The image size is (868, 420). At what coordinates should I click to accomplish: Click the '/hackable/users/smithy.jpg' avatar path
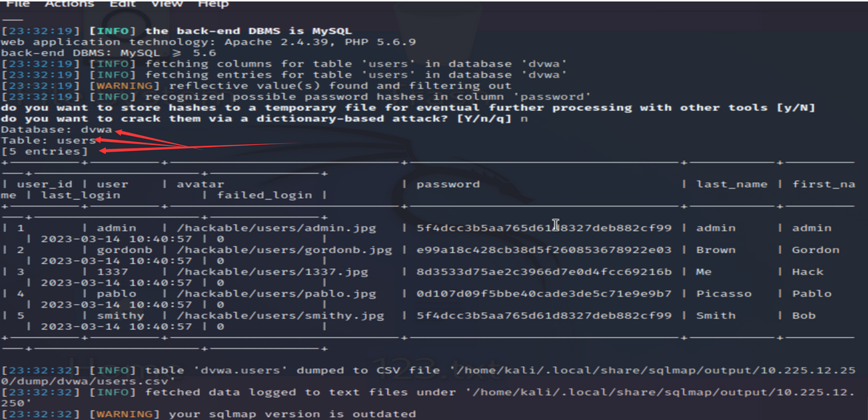(x=280, y=316)
